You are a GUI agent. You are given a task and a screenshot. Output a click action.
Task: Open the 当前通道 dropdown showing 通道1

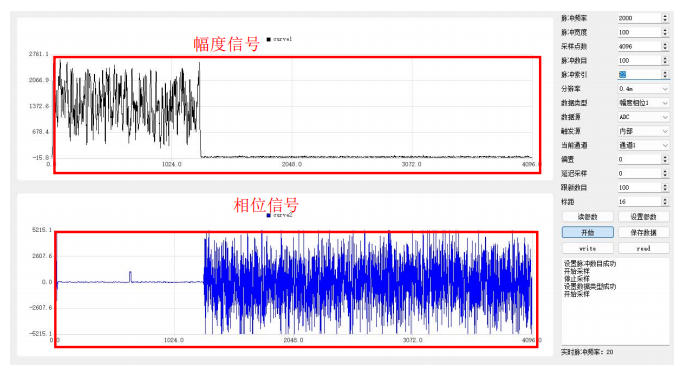643,145
